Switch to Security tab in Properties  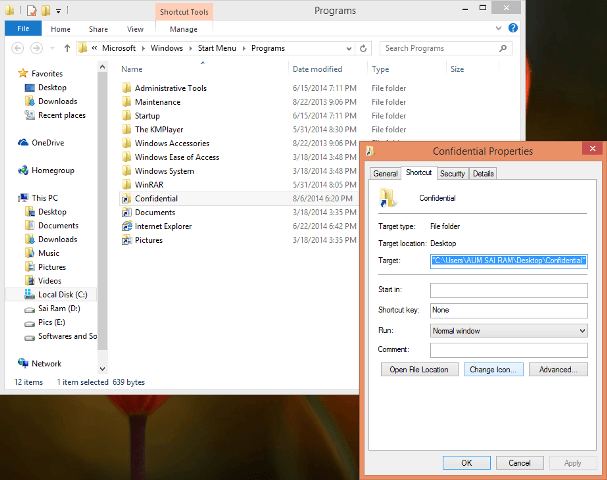(x=452, y=173)
